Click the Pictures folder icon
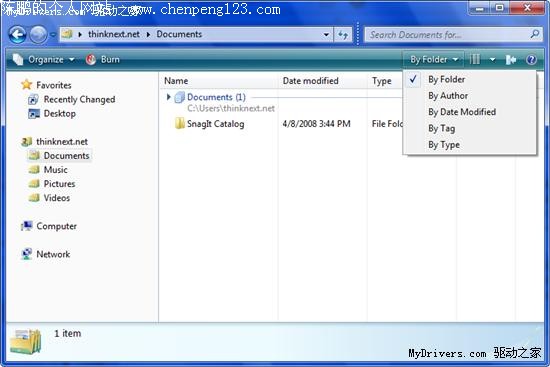The height and width of the screenshot is (367, 550). click(x=34, y=184)
